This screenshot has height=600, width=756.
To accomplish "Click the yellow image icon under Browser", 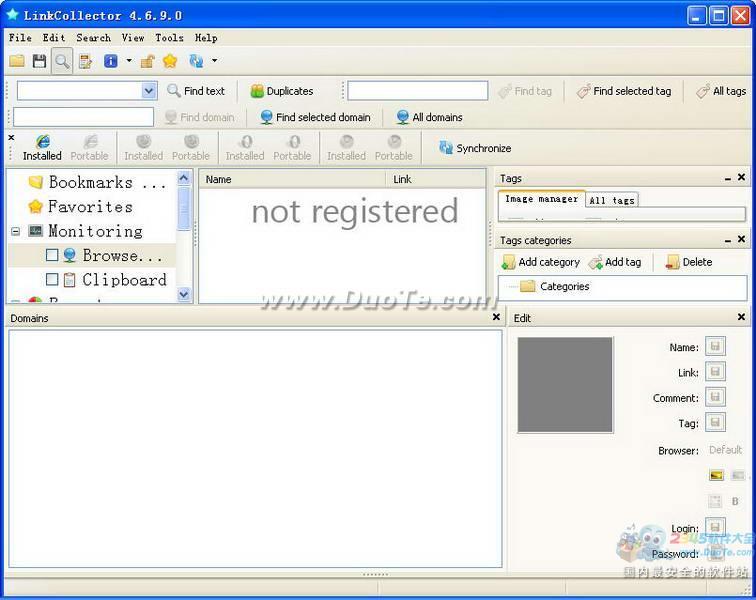I will click(x=716, y=476).
